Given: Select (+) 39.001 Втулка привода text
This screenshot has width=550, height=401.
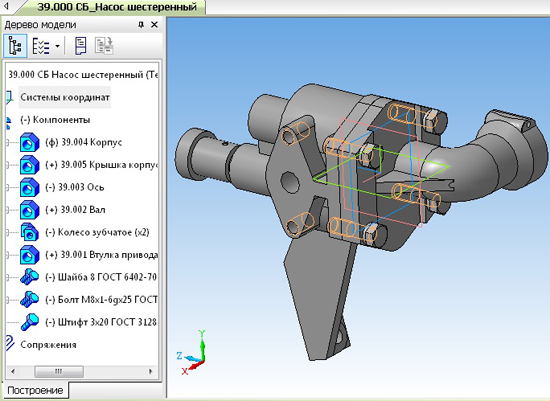Looking at the screenshot, I should [102, 254].
